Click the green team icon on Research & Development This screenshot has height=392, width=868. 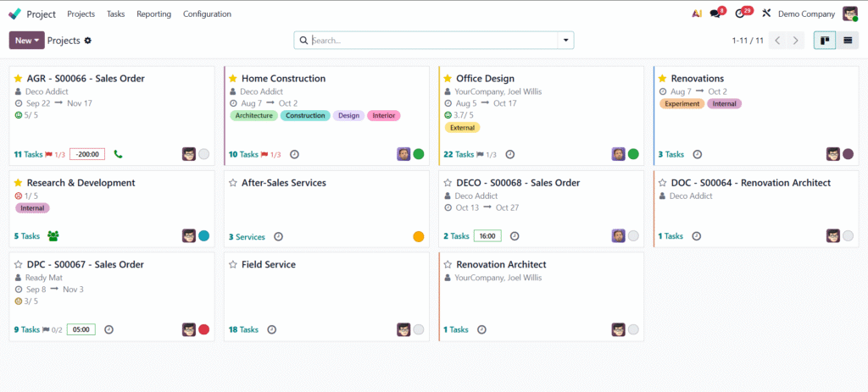[53, 236]
